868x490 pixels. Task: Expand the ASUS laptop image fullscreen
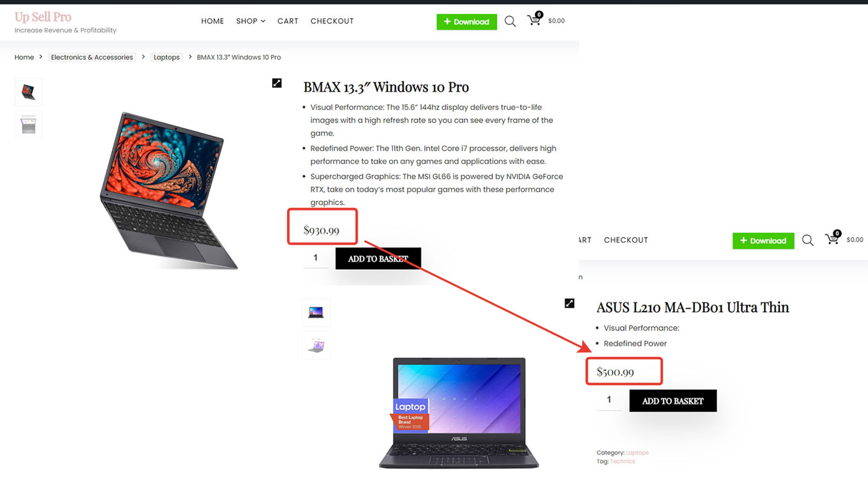tap(569, 303)
